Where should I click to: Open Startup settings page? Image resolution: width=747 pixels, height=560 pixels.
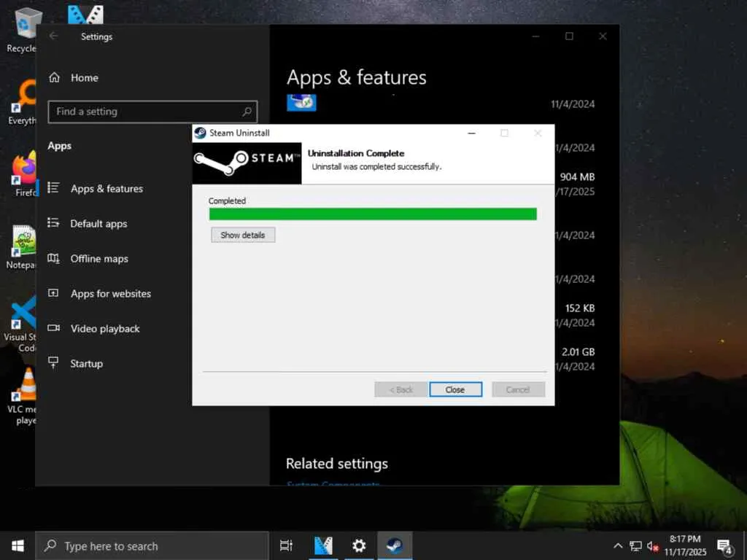click(x=86, y=364)
